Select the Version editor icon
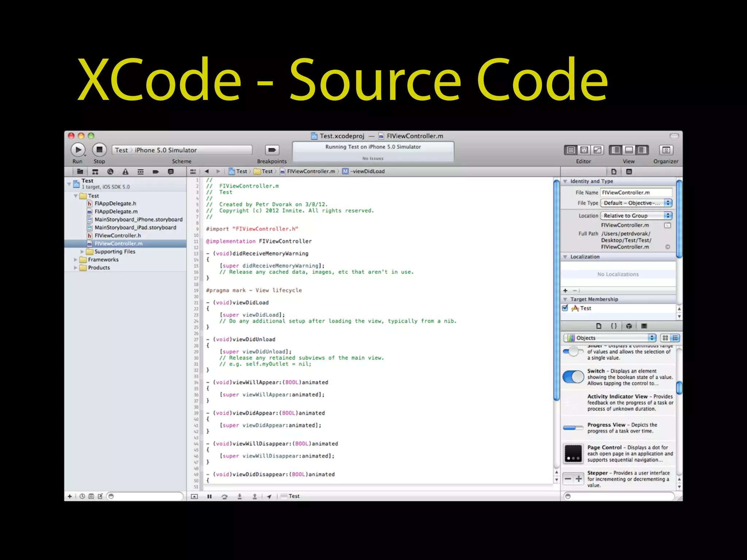Viewport: 747px width, 560px height. (597, 150)
